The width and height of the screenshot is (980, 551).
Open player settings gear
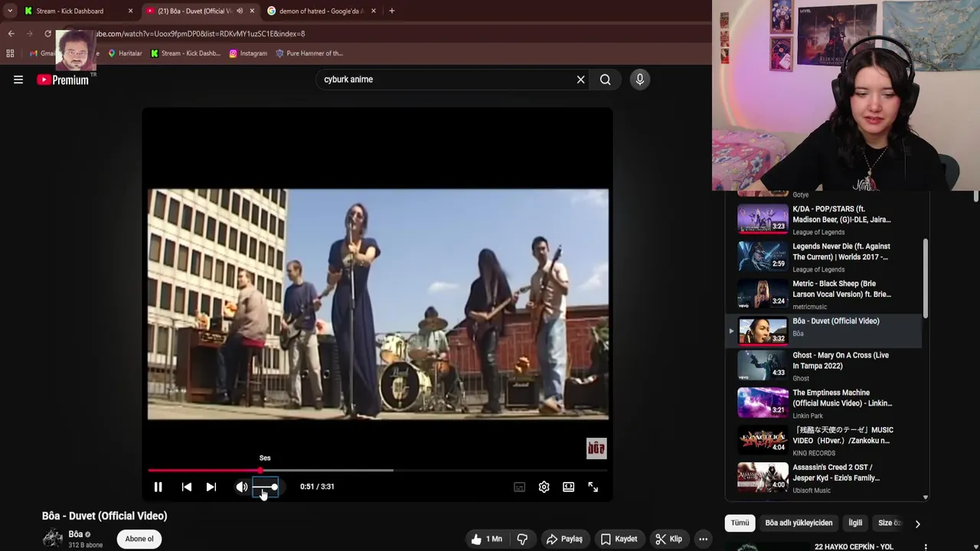(544, 487)
